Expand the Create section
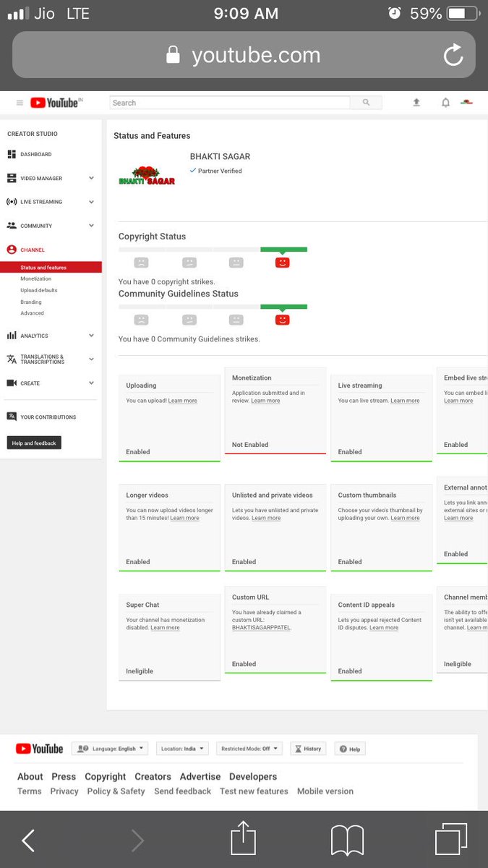 pyautogui.click(x=91, y=383)
